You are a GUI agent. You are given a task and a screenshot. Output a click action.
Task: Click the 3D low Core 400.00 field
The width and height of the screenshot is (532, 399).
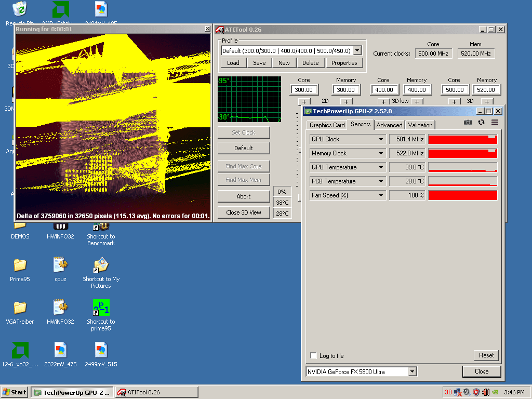(384, 90)
